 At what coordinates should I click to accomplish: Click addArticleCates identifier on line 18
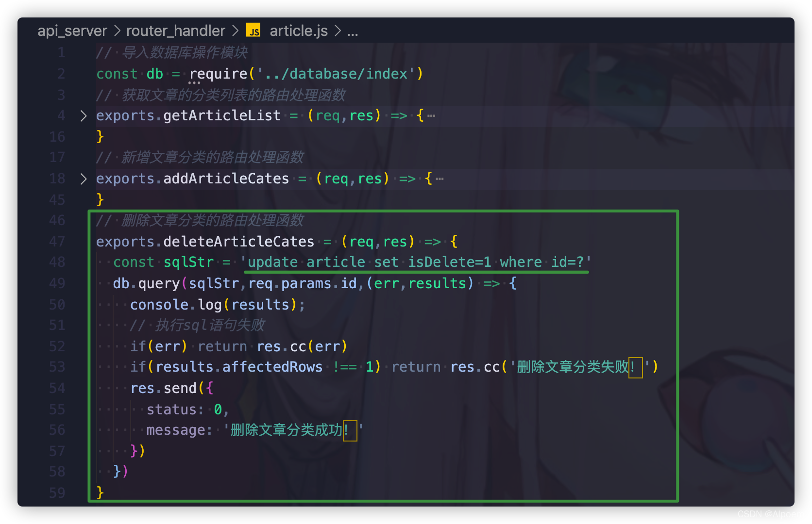coord(226,179)
